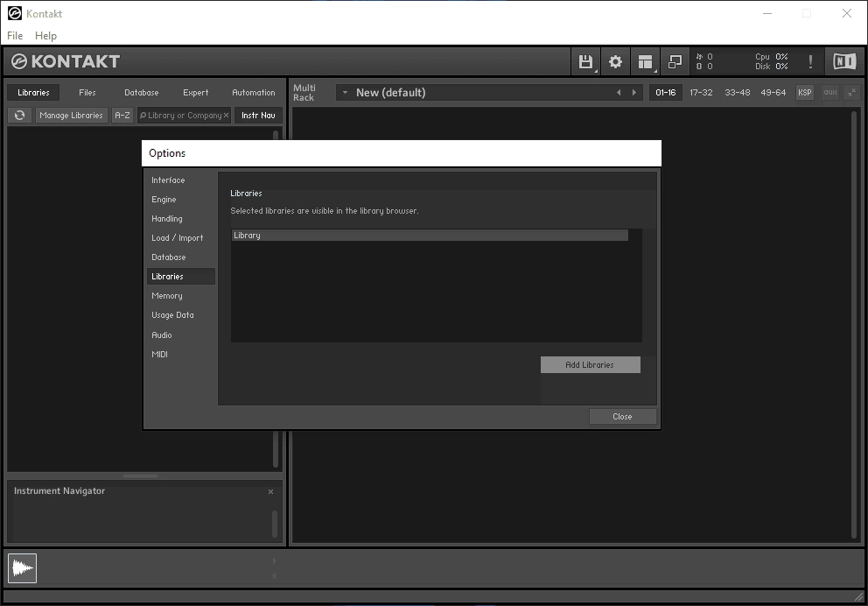The height and width of the screenshot is (606, 868).
Task: Toggle the Instr Nav button
Action: click(258, 116)
